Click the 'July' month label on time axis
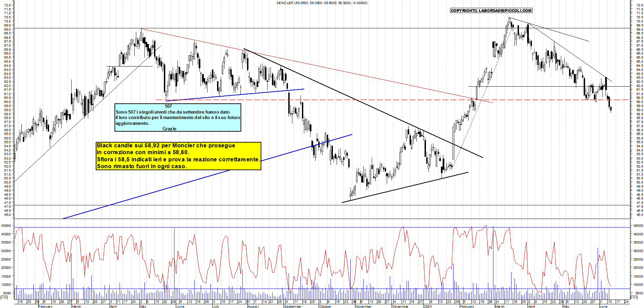 216,306
